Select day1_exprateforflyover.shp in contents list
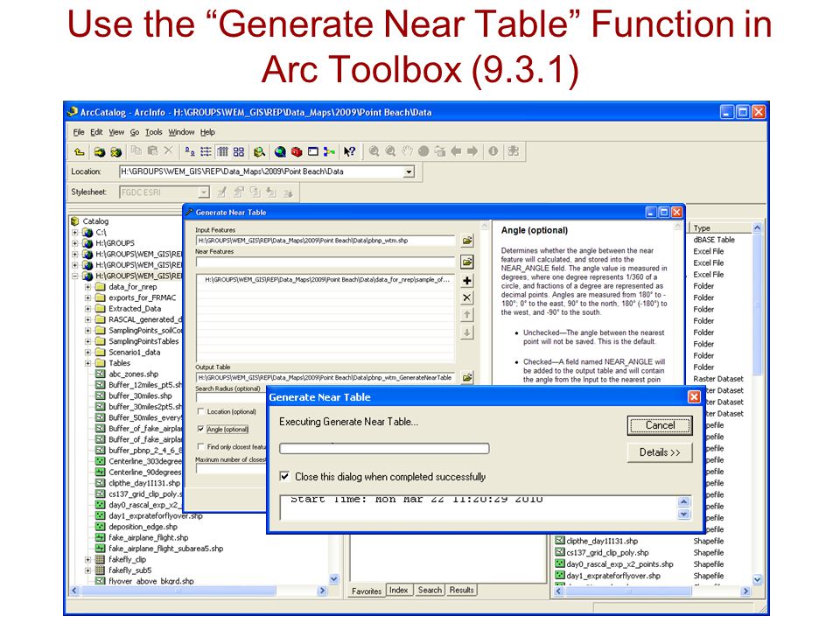Screen dimensions: 840x630 pyautogui.click(x=612, y=576)
